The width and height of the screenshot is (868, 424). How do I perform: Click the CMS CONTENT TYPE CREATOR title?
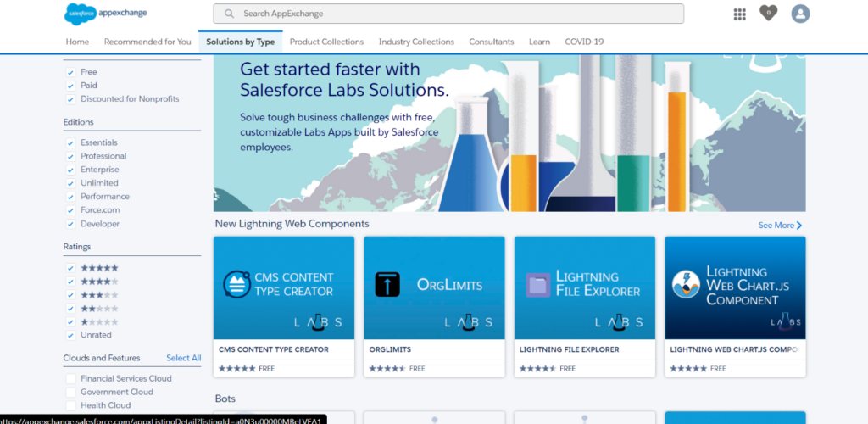click(x=274, y=350)
